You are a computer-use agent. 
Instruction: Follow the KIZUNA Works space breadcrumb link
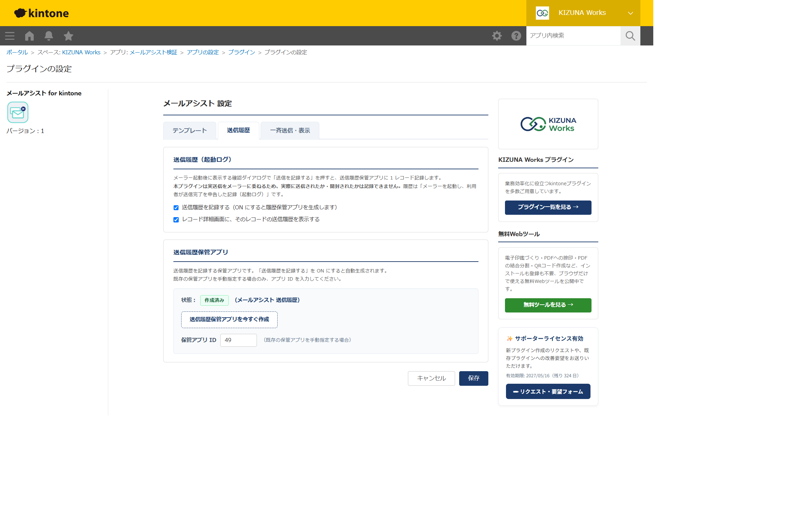[81, 52]
